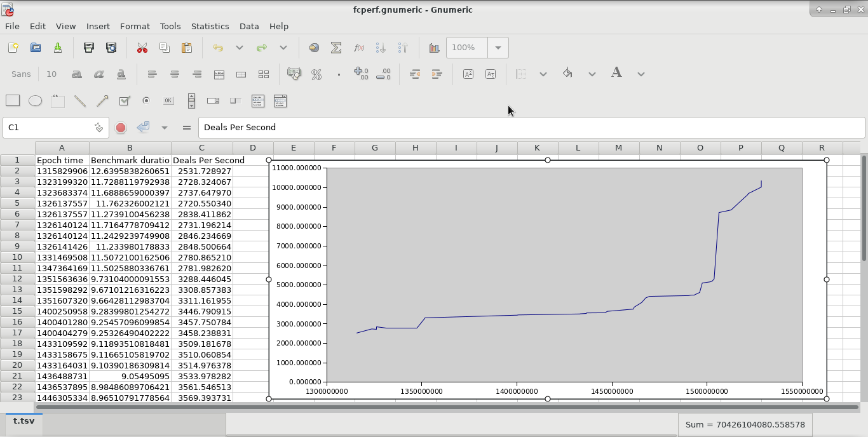Open the Data menu
Viewport: 868px width, 437px height.
tap(249, 26)
